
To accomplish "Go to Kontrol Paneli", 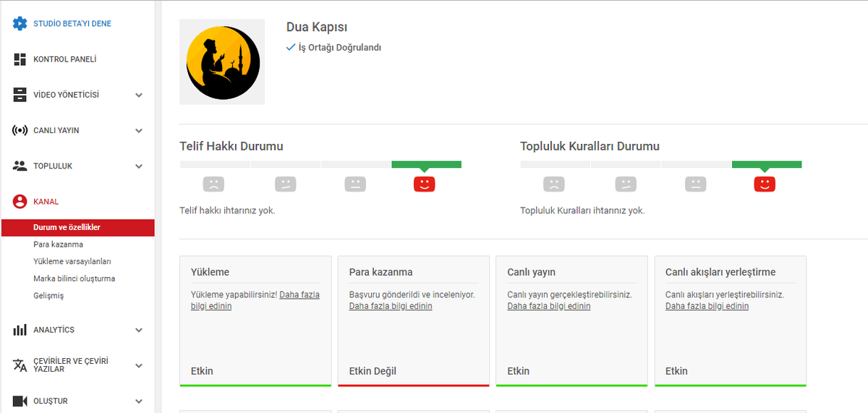I will click(x=65, y=59).
